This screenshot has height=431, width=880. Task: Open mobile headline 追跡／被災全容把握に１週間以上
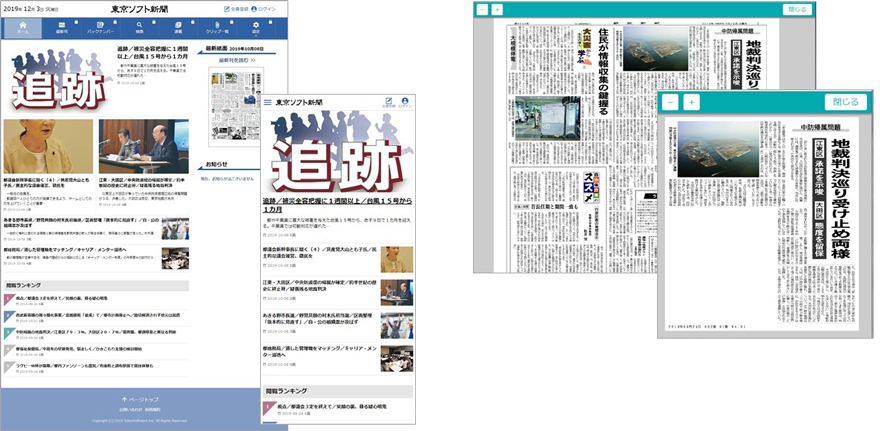point(338,204)
